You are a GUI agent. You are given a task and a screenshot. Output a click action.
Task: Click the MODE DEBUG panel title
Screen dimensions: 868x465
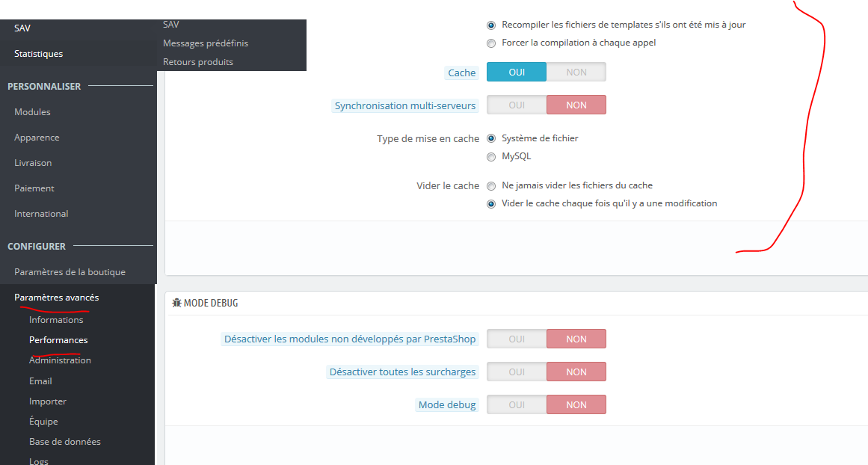pyautogui.click(x=211, y=303)
